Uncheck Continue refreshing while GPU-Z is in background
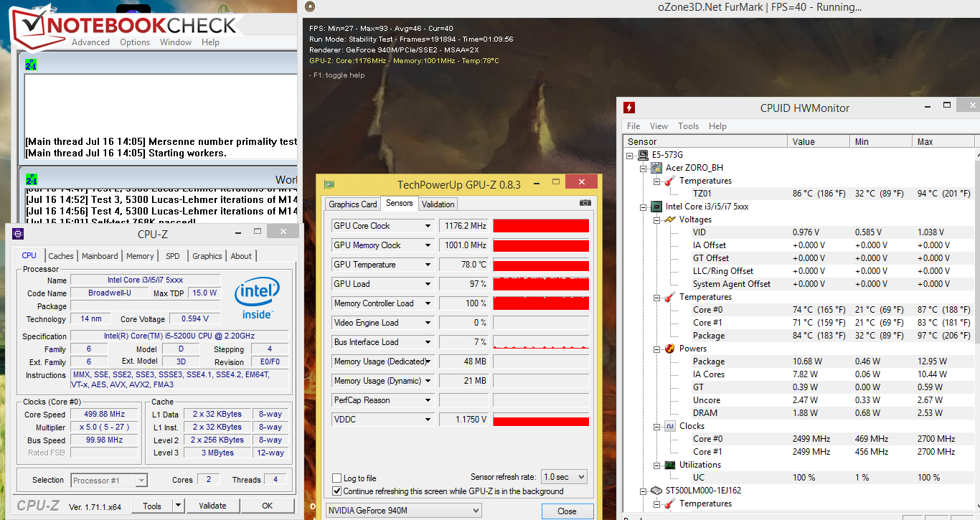This screenshot has width=980, height=520. (x=337, y=491)
